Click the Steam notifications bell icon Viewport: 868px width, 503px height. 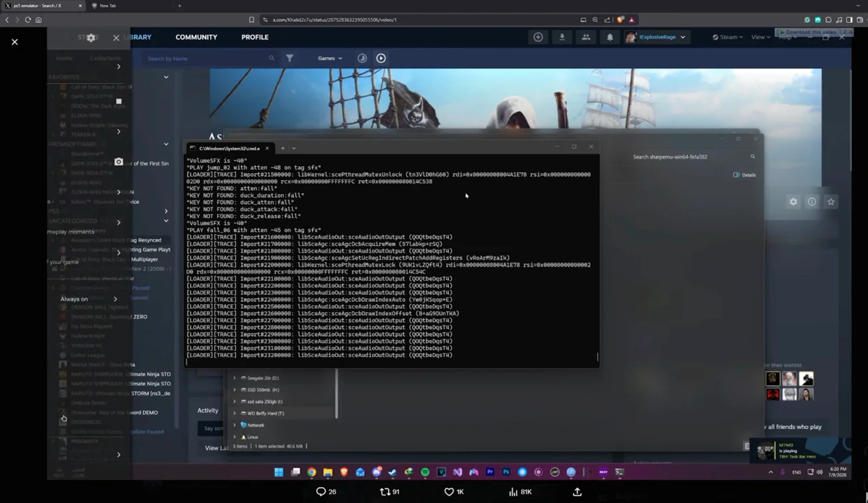point(610,37)
